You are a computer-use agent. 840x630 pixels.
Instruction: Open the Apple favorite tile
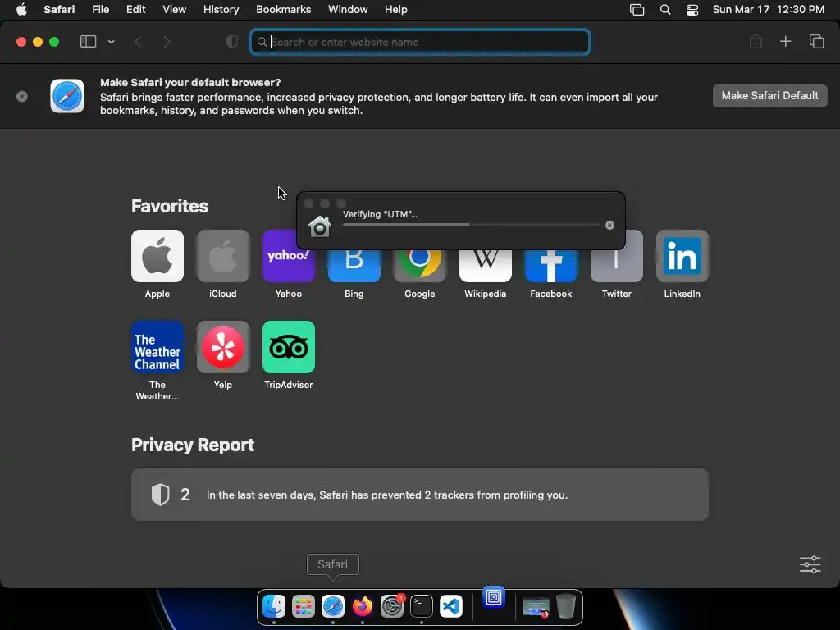[x=157, y=256]
